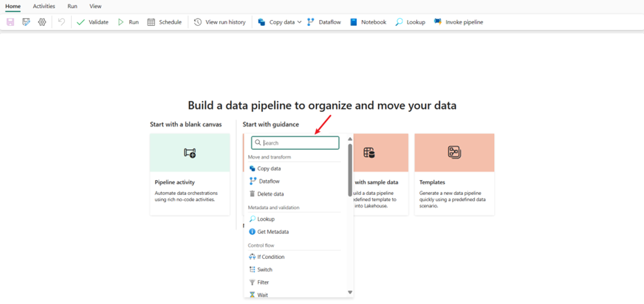Open pipeline Settings gear icon
This screenshot has width=644, height=304.
click(x=42, y=22)
